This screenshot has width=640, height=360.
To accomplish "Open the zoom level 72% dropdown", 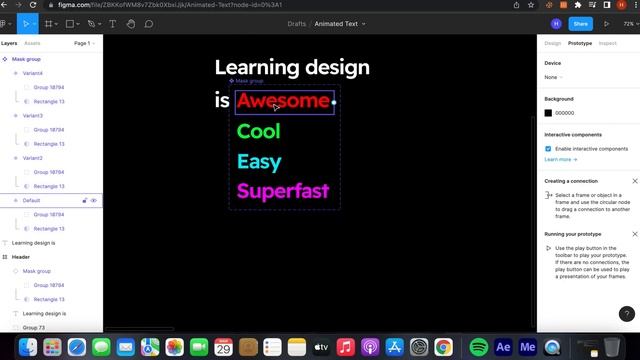I will tap(631, 24).
